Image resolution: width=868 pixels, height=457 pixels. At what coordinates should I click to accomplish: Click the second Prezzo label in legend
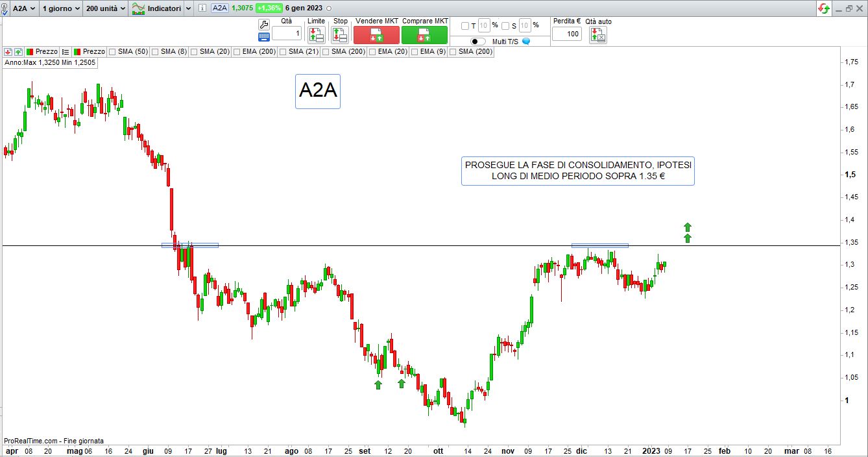[94, 51]
